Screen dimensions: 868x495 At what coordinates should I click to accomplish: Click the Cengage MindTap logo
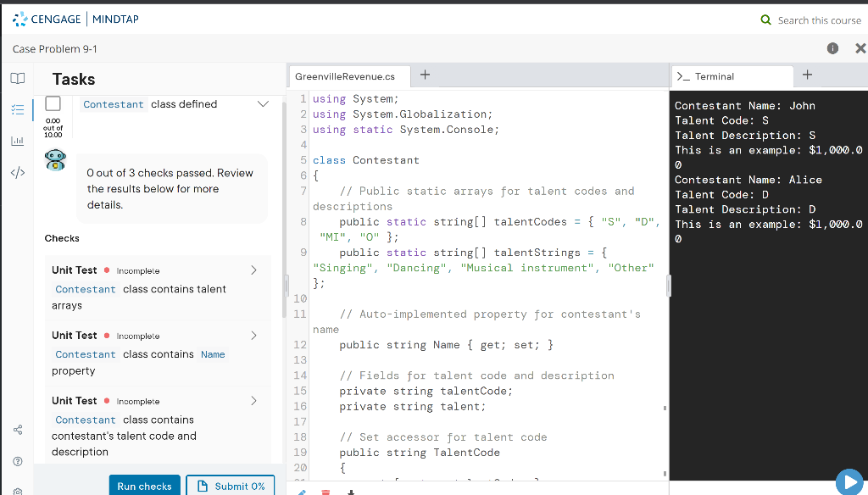pyautogui.click(x=75, y=19)
